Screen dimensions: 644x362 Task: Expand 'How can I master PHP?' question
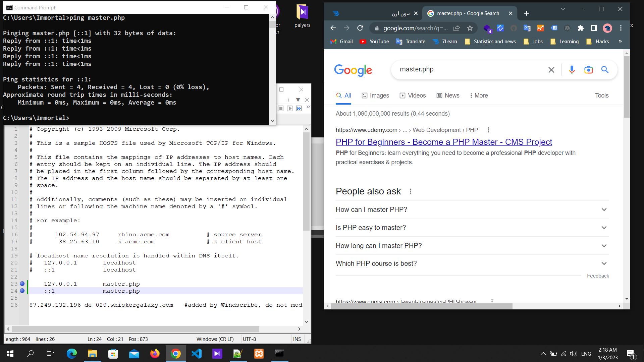click(x=472, y=209)
